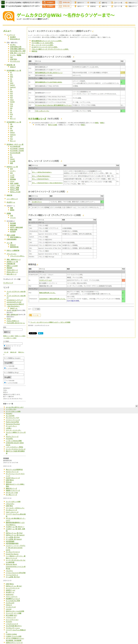Click the edit pencil next to アガレスト戦記シリーズ heading
Screen dimensions: 138x644
coord(83,215)
